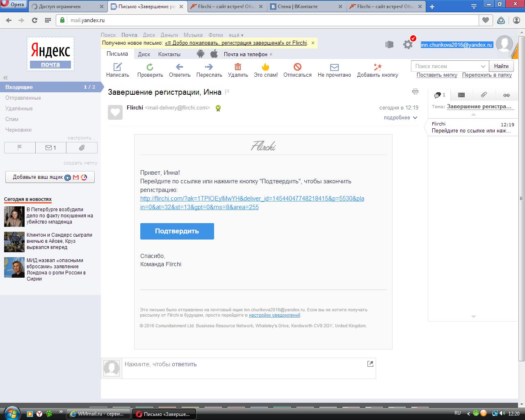Open the Музыка service link
Screen dimensions: 525x420
pyautogui.click(x=193, y=35)
